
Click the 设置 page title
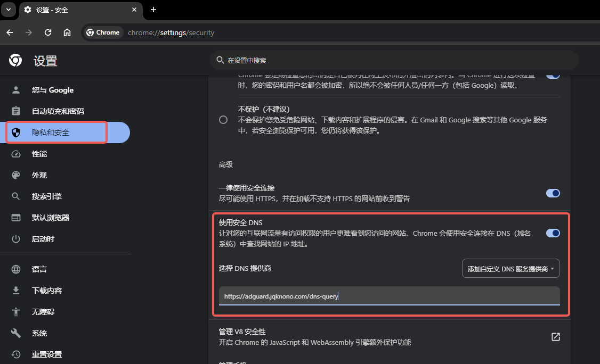coord(45,61)
